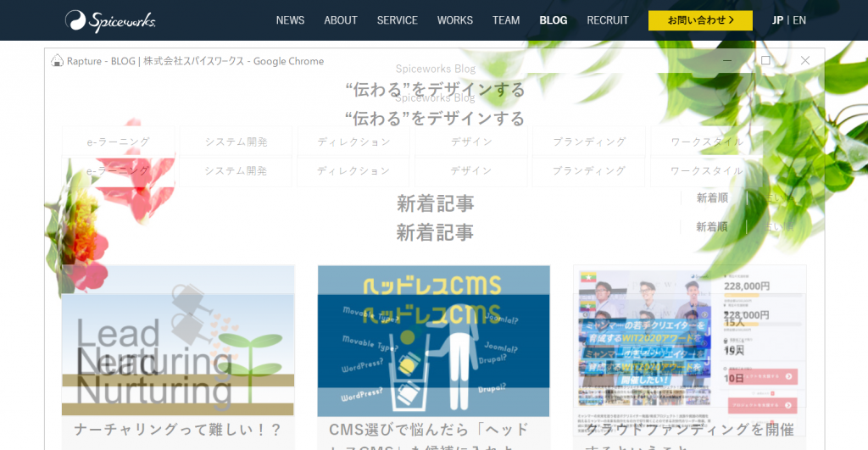Select the BLOG navigation item
The image size is (868, 450).
(x=553, y=20)
